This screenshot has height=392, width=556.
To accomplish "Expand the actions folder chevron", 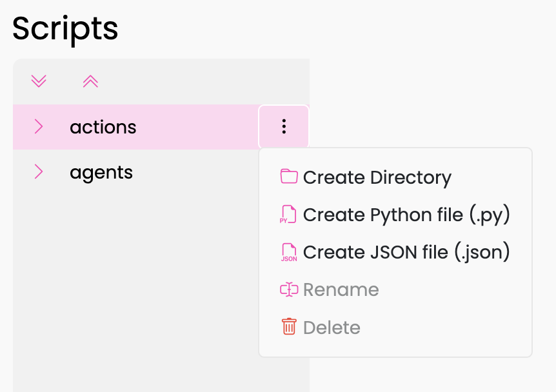I will (39, 126).
